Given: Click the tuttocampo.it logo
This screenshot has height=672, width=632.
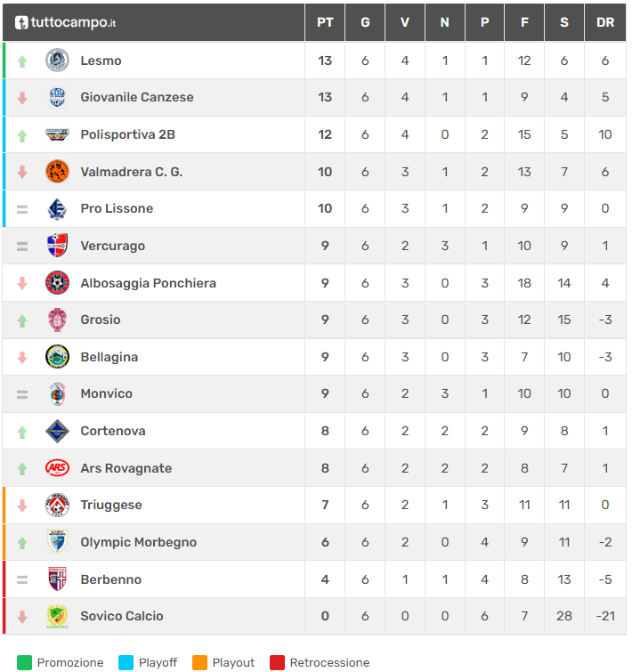Looking at the screenshot, I should pyautogui.click(x=65, y=22).
